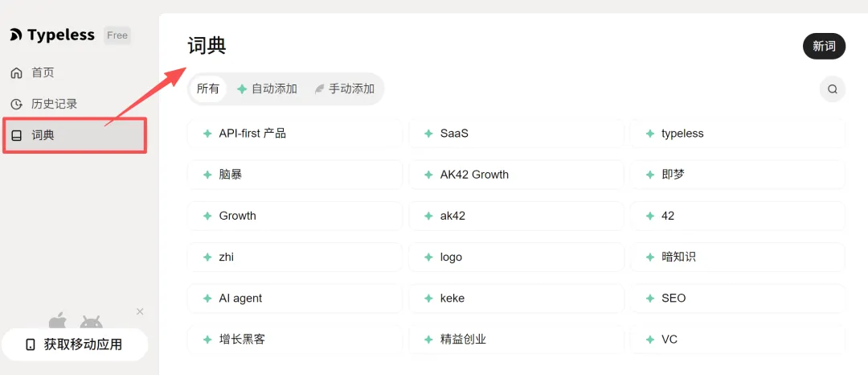Click sparkle icon next to API-first 产品

point(207,134)
